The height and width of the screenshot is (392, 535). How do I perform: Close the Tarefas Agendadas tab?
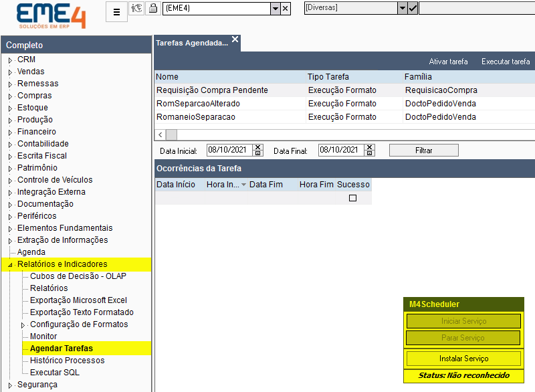pyautogui.click(x=235, y=39)
